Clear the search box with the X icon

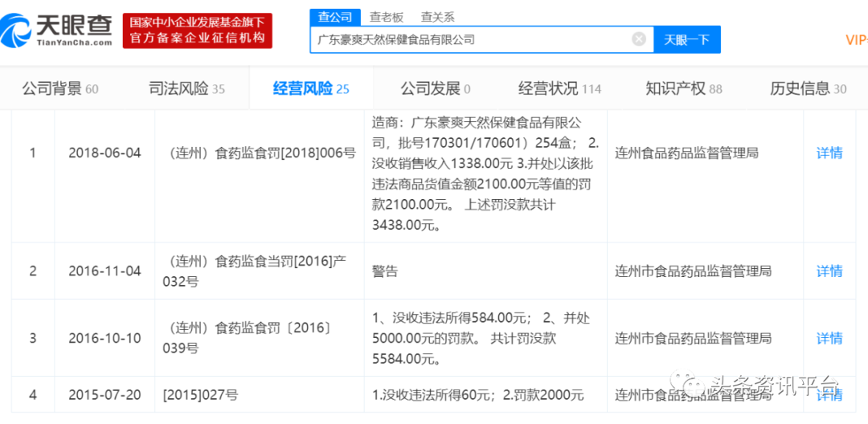639,39
